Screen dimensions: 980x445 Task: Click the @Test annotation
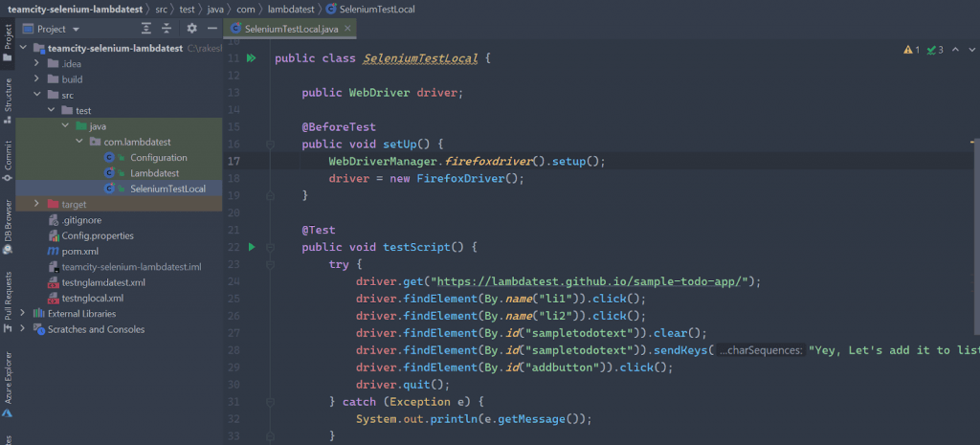[x=319, y=230]
